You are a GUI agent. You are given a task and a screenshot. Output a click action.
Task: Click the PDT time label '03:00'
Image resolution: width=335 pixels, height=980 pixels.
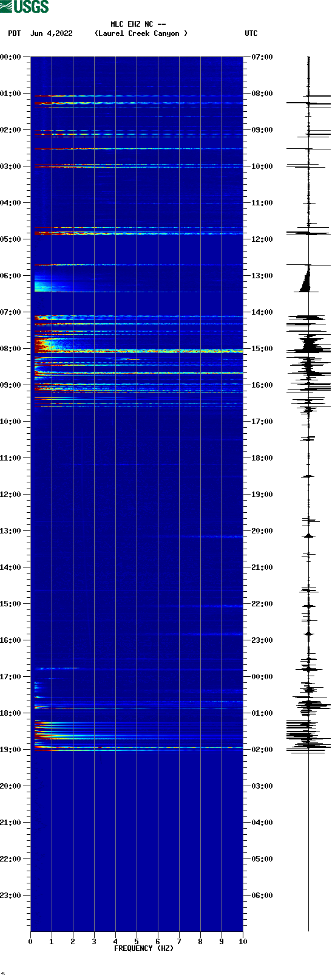coord(11,166)
